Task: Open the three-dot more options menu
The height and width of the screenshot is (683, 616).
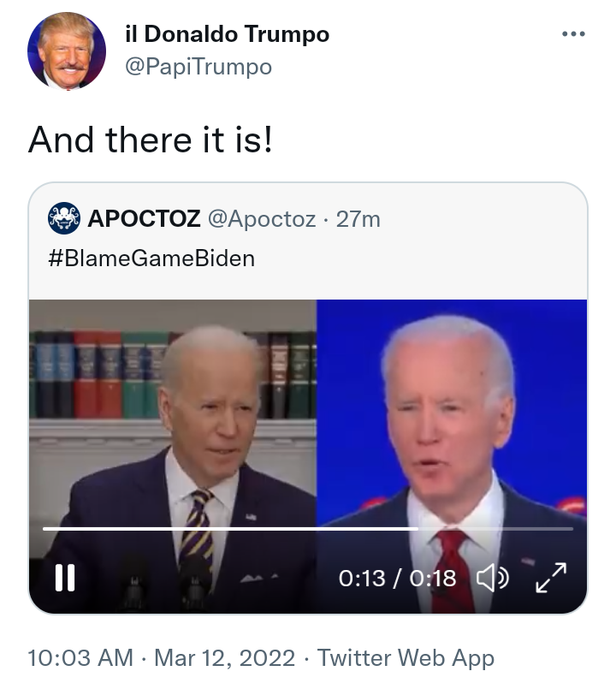Action: (573, 33)
